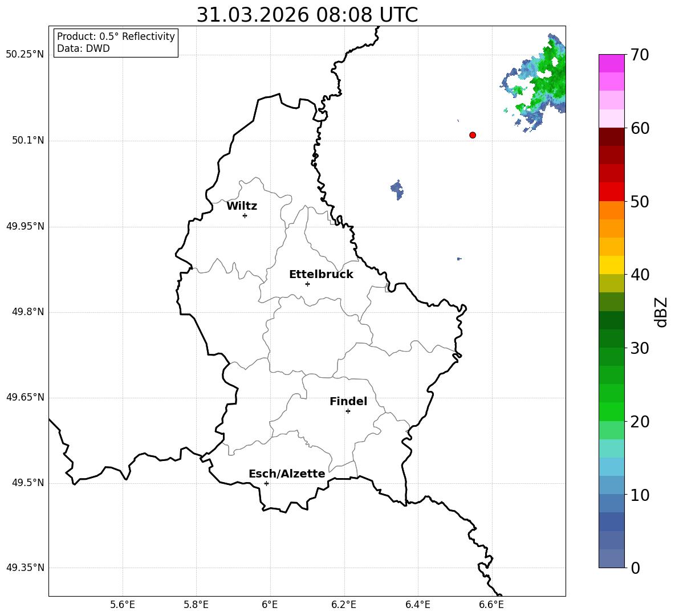
Task: Click the Wiltz station label
Action: tap(242, 206)
